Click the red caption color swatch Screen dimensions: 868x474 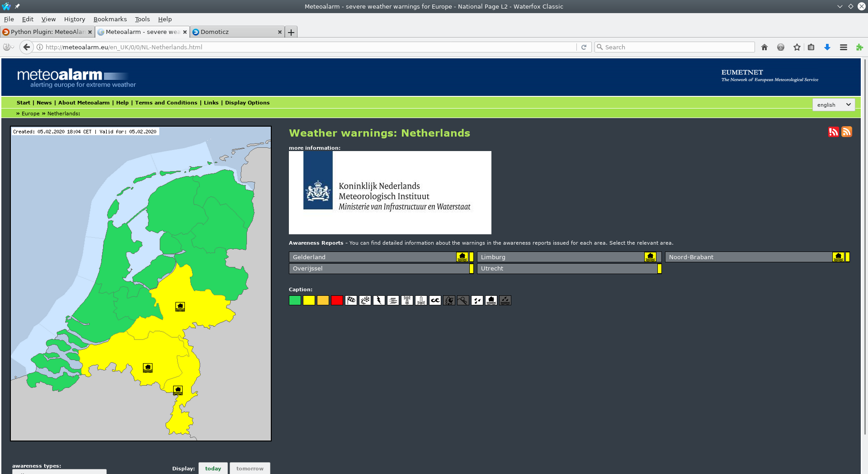click(x=337, y=300)
